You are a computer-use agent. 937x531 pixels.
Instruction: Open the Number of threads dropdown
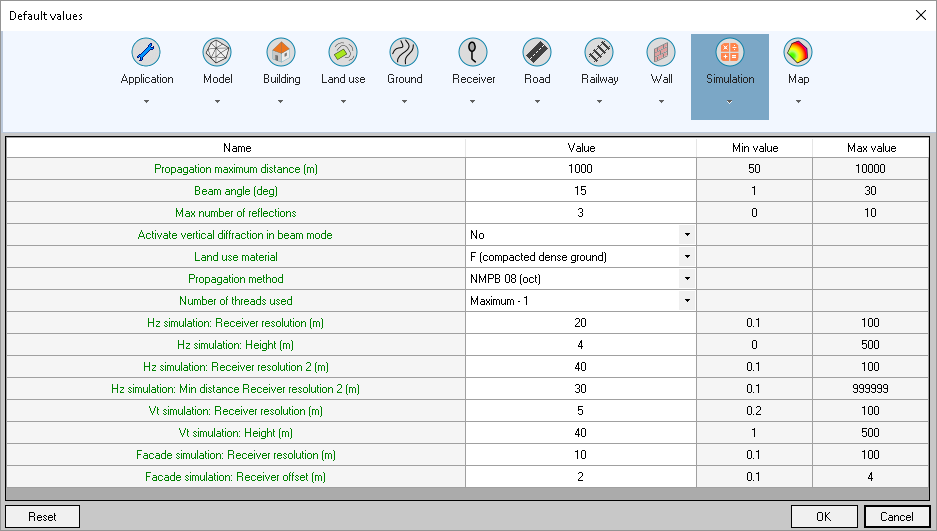pos(687,301)
